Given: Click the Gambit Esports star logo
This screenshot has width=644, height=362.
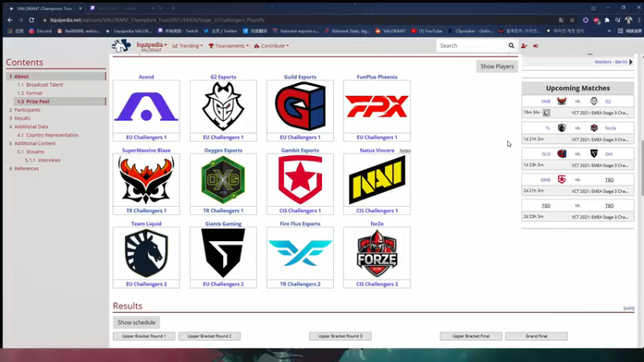Looking at the screenshot, I should 300,179.
